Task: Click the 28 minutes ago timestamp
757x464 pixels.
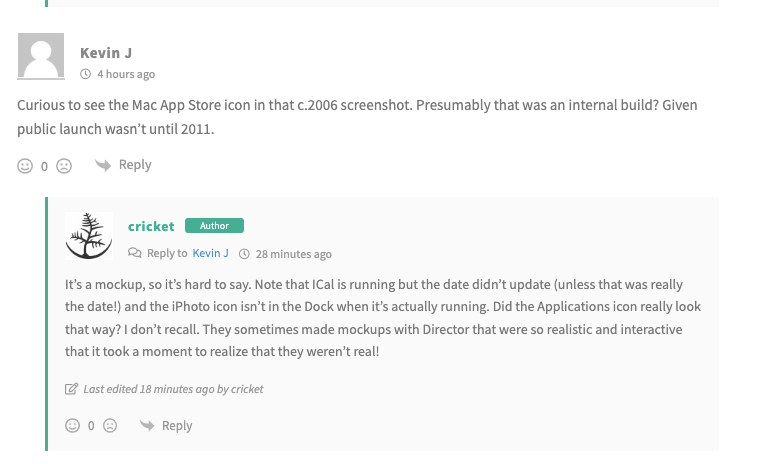Action: coord(294,254)
